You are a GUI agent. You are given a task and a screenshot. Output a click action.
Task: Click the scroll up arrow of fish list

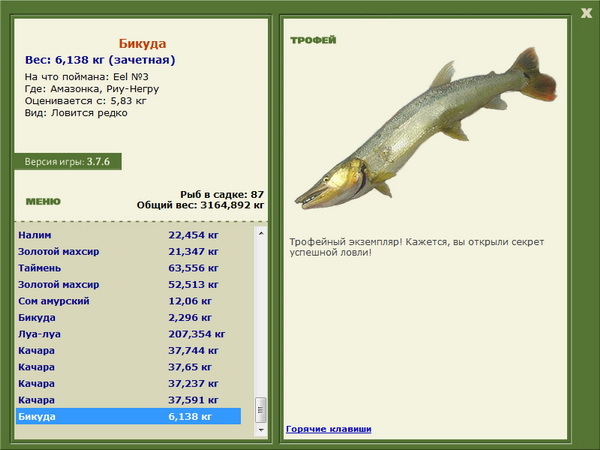pyautogui.click(x=261, y=233)
